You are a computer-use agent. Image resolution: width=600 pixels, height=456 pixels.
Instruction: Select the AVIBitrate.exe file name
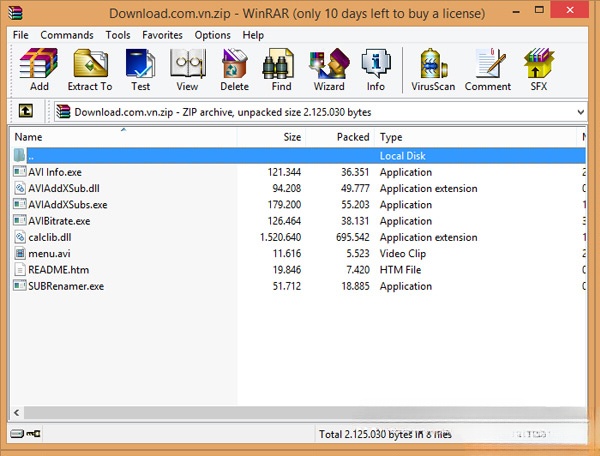pos(59,221)
